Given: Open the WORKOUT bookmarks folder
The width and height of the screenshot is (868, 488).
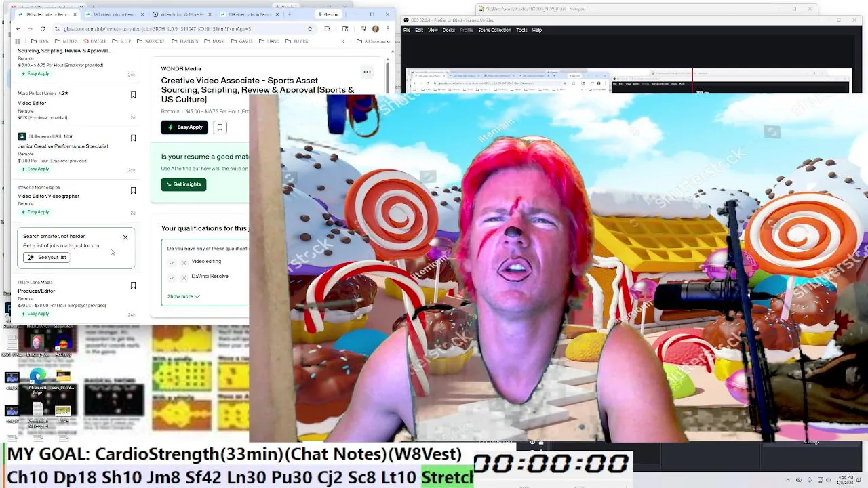Looking at the screenshot, I should 151,41.
